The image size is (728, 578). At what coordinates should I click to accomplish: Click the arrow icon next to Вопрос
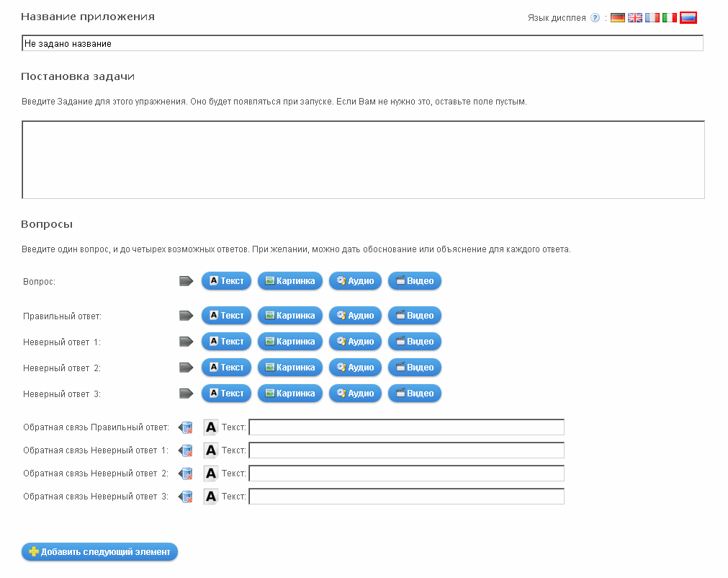click(187, 281)
